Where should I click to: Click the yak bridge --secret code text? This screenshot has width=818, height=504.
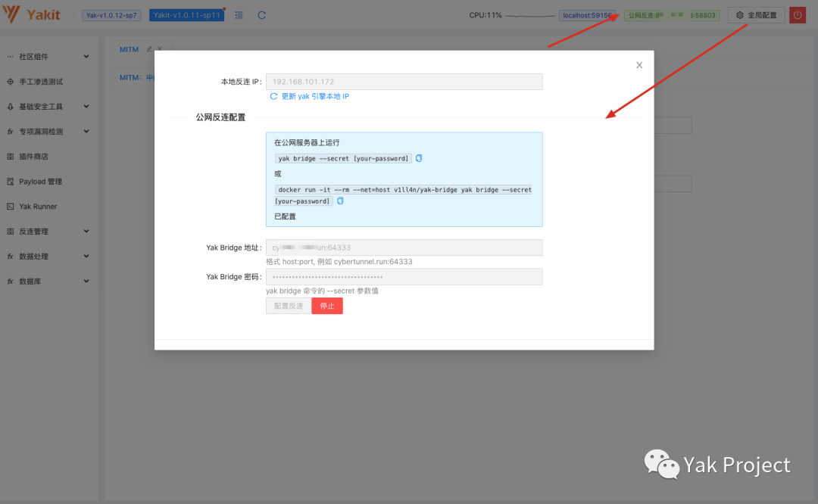(343, 158)
